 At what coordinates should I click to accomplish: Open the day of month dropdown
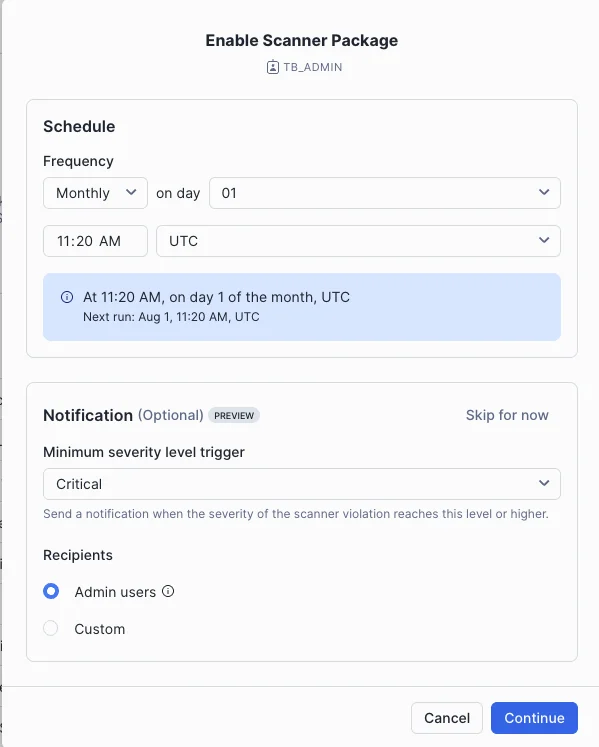tap(385, 193)
